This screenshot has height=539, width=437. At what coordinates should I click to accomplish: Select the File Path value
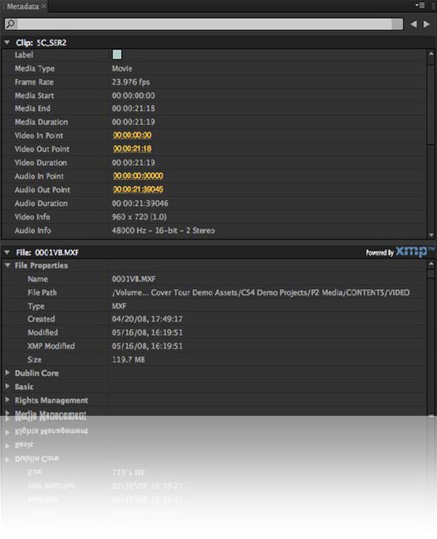[261, 293]
